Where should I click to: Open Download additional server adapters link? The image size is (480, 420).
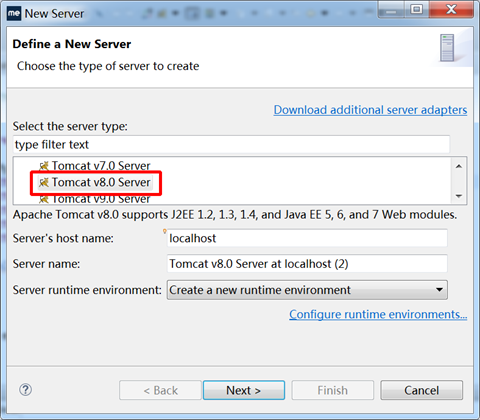(x=370, y=110)
